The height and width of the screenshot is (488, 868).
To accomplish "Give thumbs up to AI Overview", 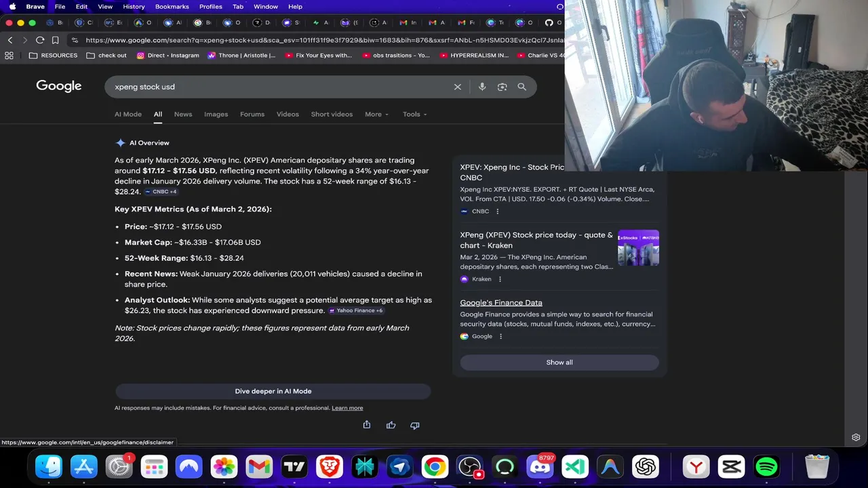I will click(x=391, y=425).
